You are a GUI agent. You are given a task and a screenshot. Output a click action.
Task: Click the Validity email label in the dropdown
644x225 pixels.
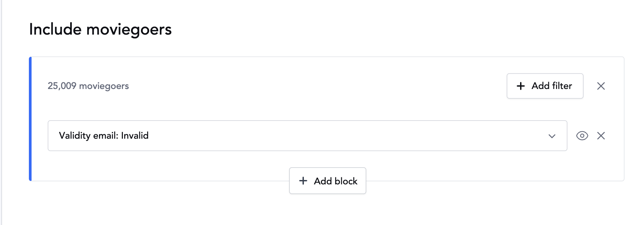(x=88, y=136)
